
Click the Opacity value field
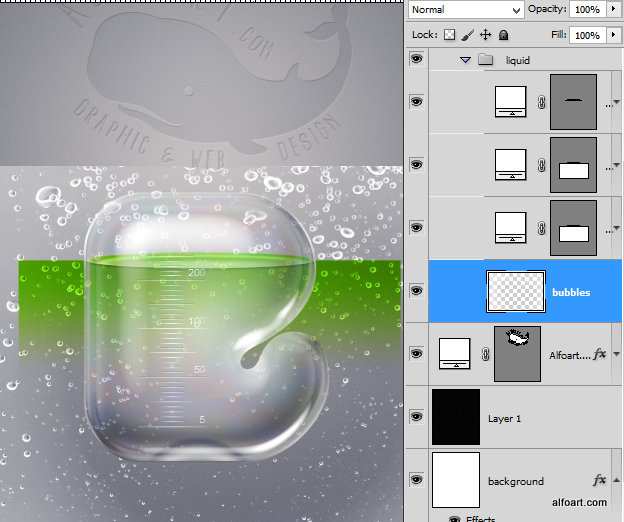587,9
